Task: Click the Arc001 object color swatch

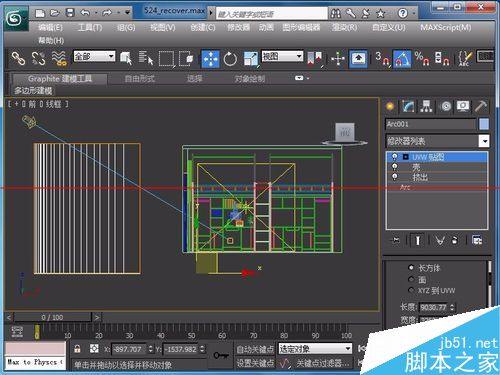Action: click(484, 124)
